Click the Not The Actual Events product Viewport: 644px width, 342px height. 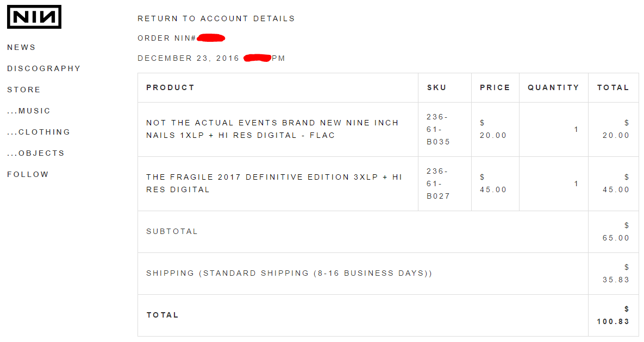[272, 129]
